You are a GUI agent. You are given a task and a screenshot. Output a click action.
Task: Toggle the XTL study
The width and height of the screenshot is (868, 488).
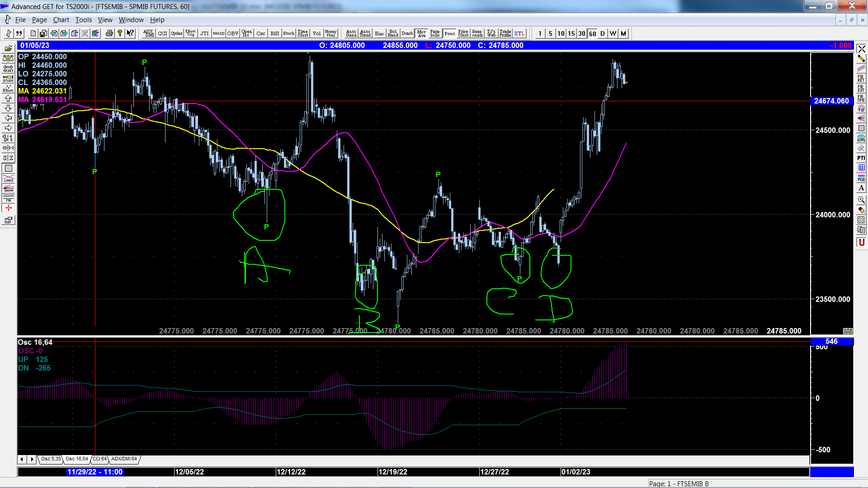click(519, 33)
